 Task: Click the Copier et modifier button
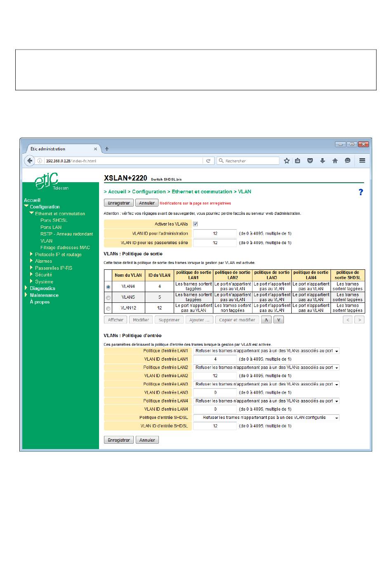pyautogui.click(x=237, y=320)
